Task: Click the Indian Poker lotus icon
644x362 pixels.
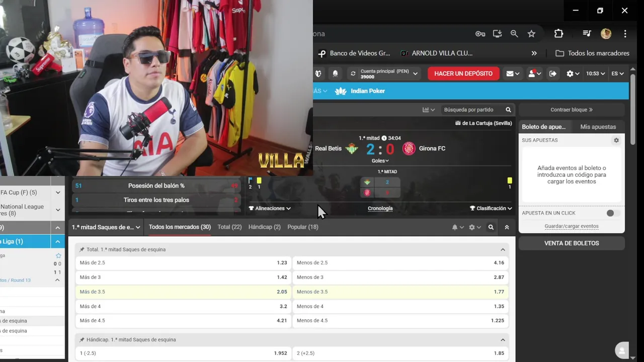Action: tap(341, 91)
